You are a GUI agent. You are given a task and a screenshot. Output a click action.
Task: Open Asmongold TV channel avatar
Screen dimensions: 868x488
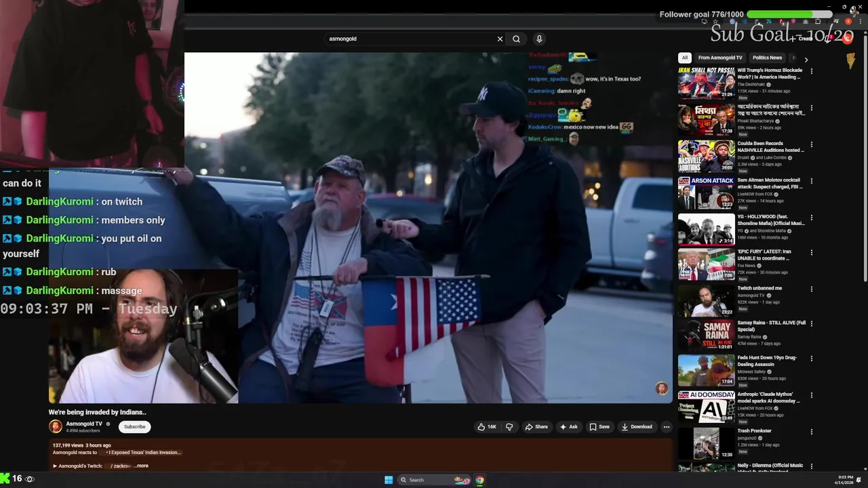[56, 426]
